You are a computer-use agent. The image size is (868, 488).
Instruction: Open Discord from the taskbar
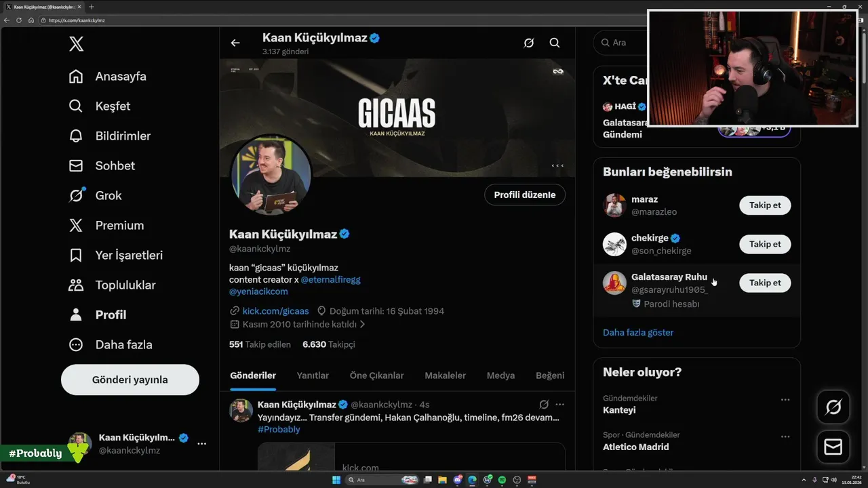458,480
